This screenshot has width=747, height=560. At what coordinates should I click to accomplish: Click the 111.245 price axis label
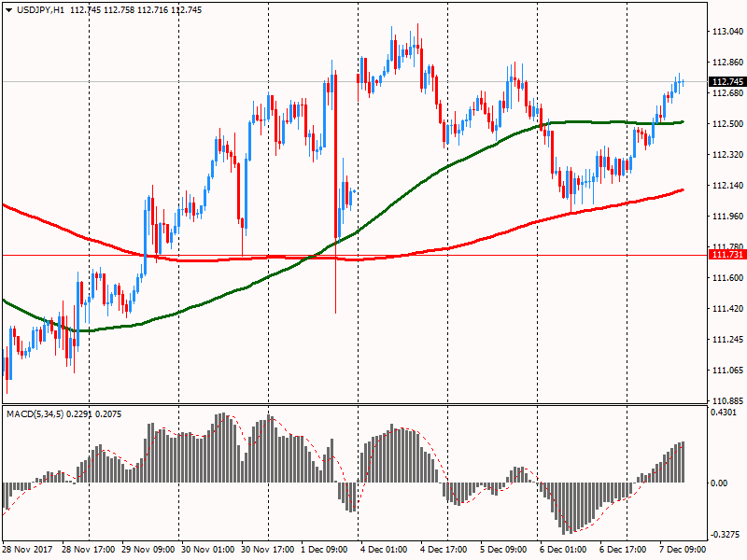726,340
